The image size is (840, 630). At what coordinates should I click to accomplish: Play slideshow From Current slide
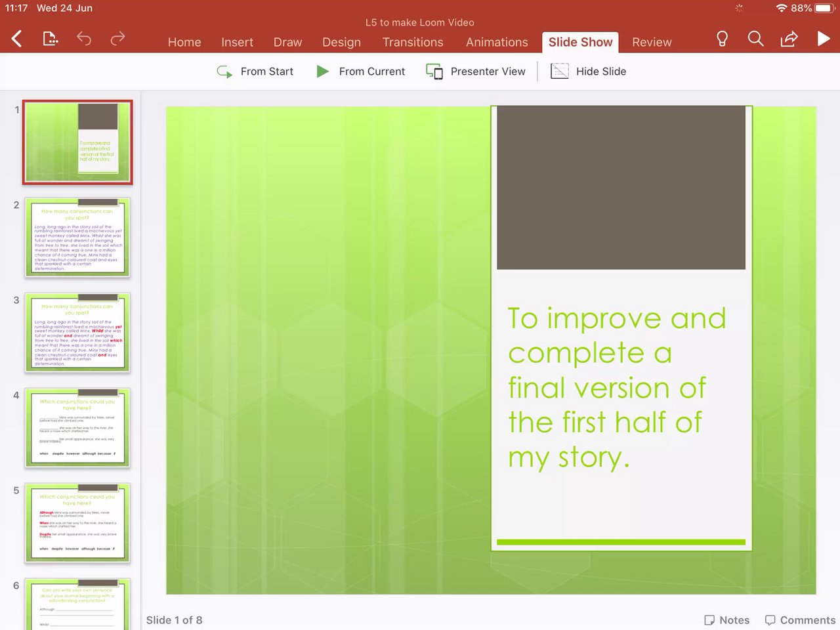(x=360, y=72)
